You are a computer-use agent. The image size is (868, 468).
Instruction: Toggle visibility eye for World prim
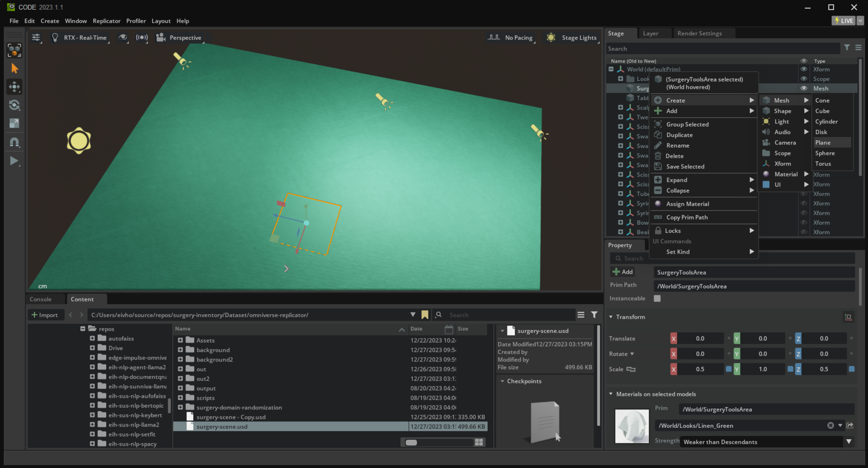(803, 69)
